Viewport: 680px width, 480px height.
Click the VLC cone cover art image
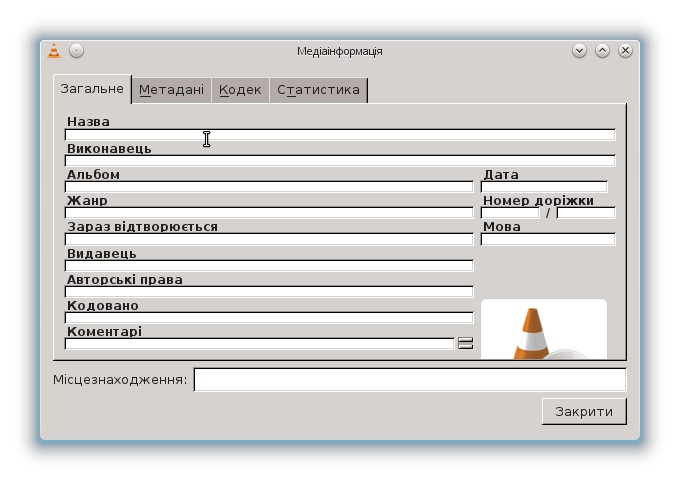click(543, 330)
